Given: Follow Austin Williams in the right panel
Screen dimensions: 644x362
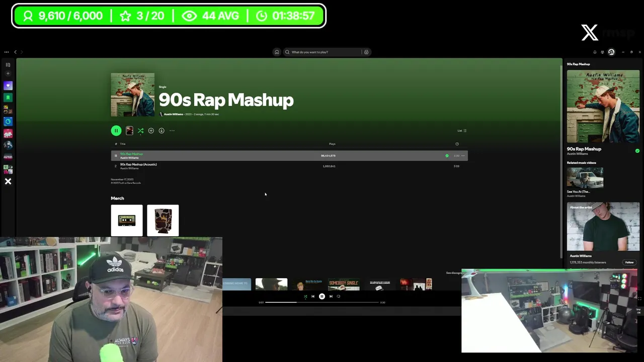Looking at the screenshot, I should [629, 262].
